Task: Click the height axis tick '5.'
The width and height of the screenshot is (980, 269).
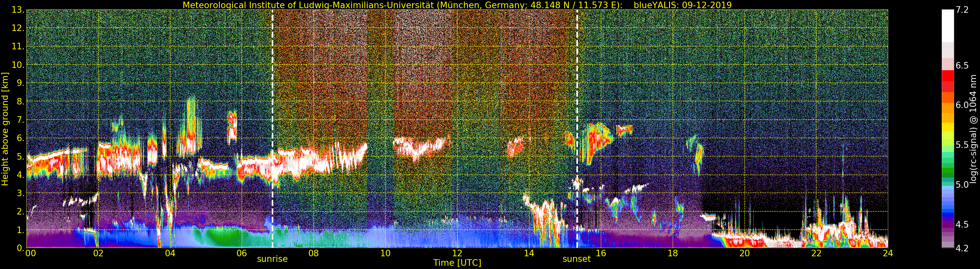Action: 21,156
